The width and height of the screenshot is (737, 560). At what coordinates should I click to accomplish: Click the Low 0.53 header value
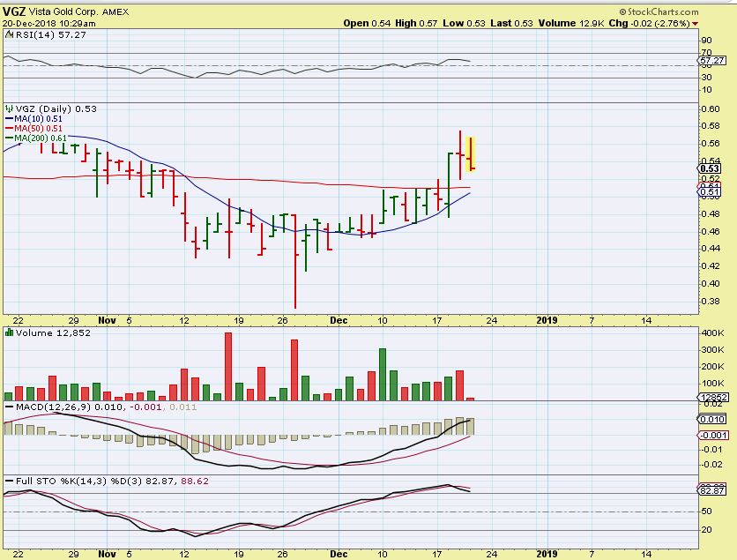point(464,23)
